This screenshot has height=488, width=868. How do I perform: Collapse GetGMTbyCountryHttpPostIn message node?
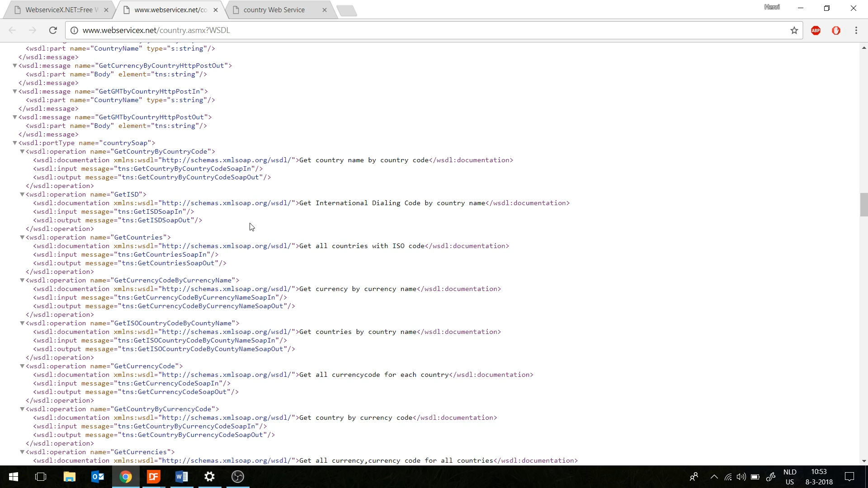15,91
